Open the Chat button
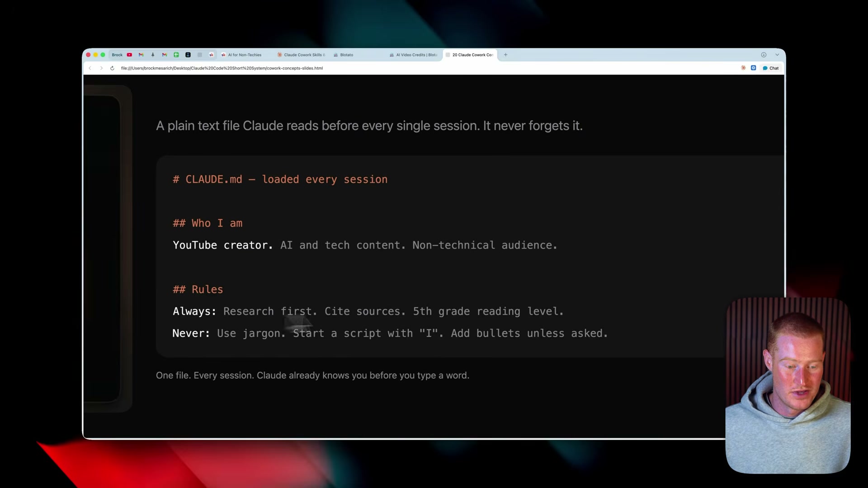Screen dimensions: 868x488 coord(771,68)
